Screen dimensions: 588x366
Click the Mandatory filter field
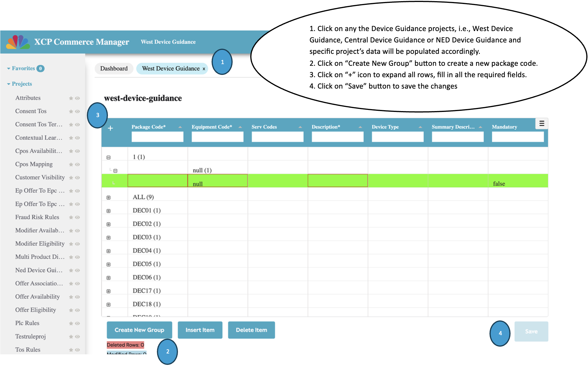tap(517, 137)
